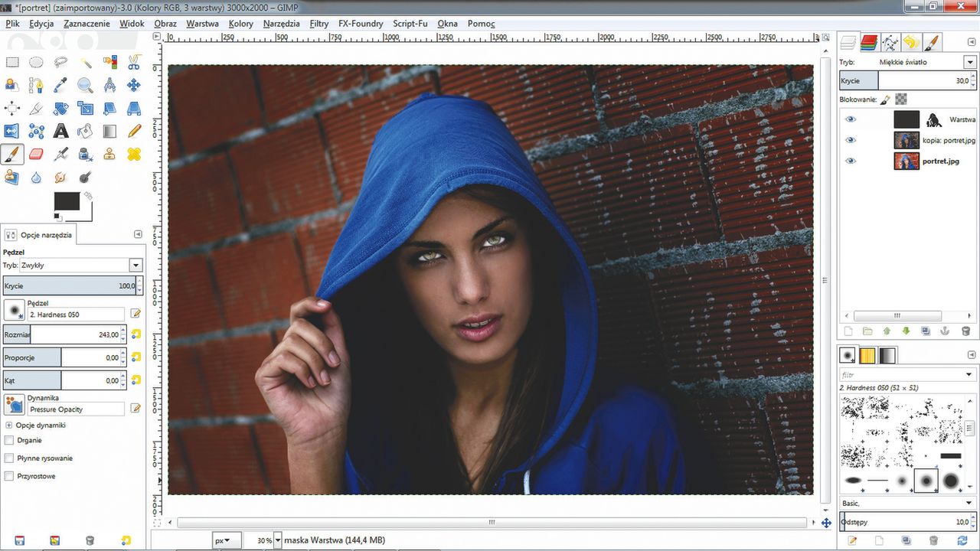Image resolution: width=980 pixels, height=551 pixels.
Task: Toggle lock pixels brush icon
Action: point(885,99)
